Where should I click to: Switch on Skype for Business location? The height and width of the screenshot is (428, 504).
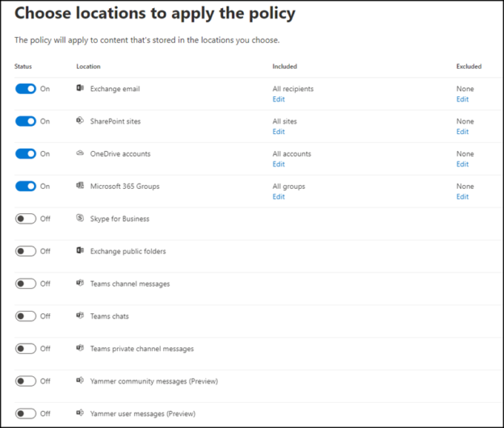pyautogui.click(x=26, y=219)
